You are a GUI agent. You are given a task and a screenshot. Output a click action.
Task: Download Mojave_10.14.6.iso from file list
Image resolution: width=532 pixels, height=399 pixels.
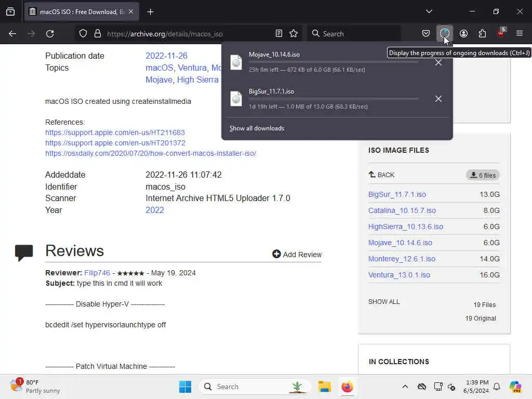(x=401, y=243)
